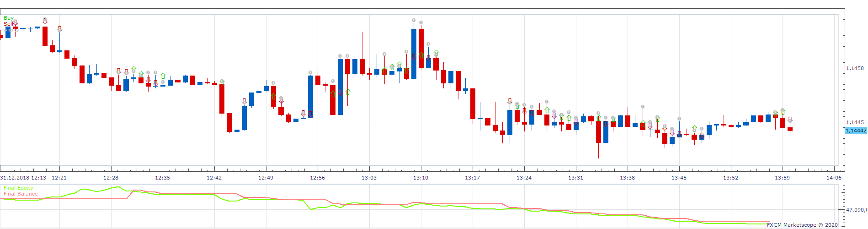Screen dimensions: 868x229
Task: Click the 12:42 time axis label
Action: tap(214, 178)
